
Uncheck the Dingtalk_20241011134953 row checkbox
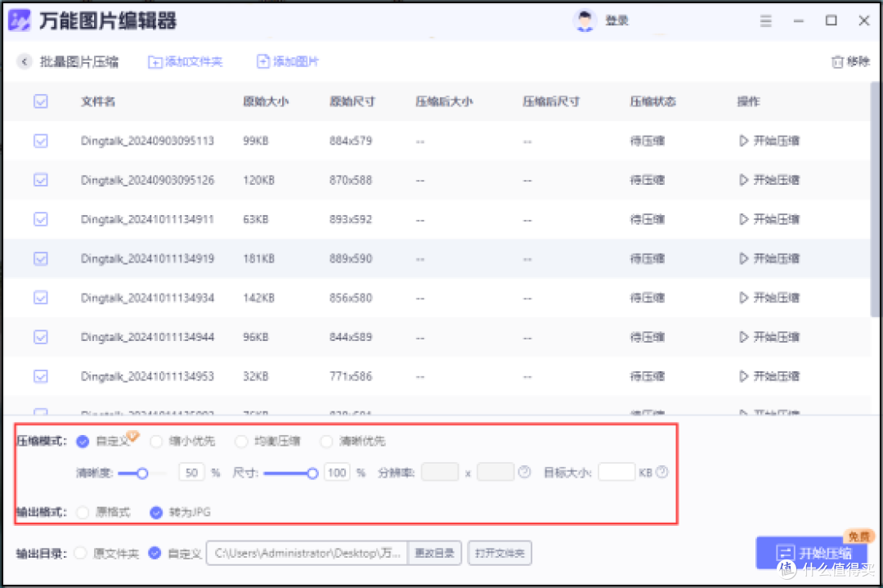pyautogui.click(x=40, y=376)
